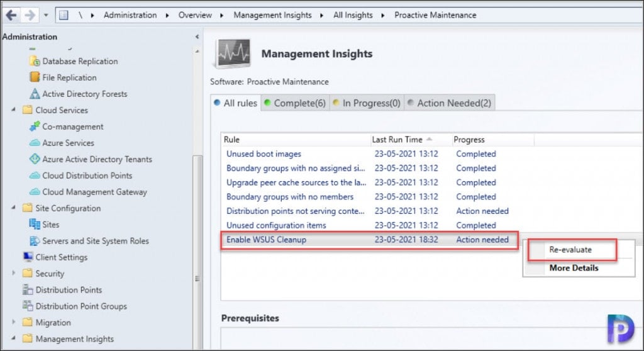Open the navigation history dropdown arrow
The image size is (644, 351).
tap(45, 16)
